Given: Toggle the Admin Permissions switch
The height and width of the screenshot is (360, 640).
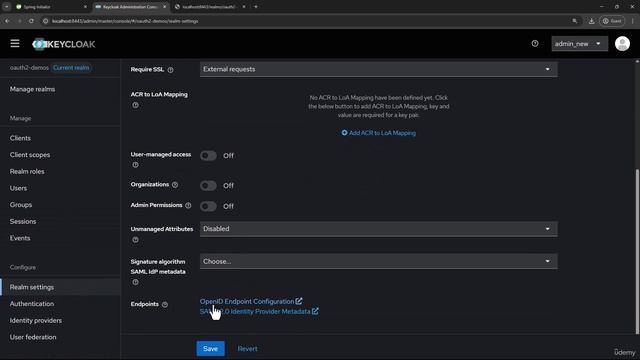Looking at the screenshot, I should [208, 206].
